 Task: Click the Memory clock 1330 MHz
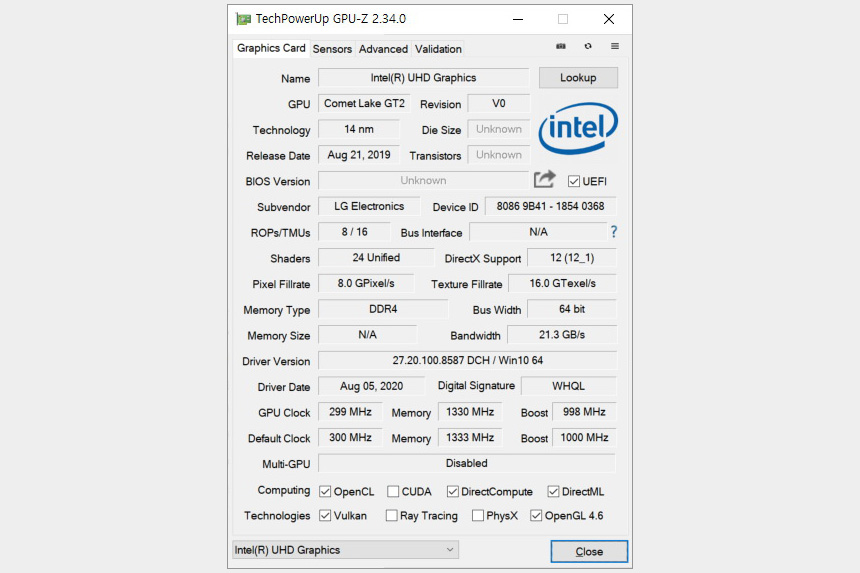[470, 412]
